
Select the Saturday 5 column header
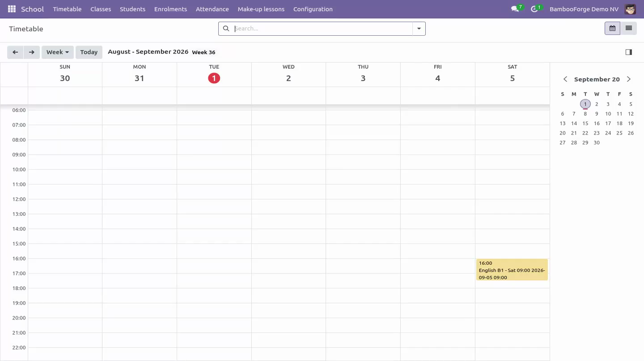coord(513,74)
